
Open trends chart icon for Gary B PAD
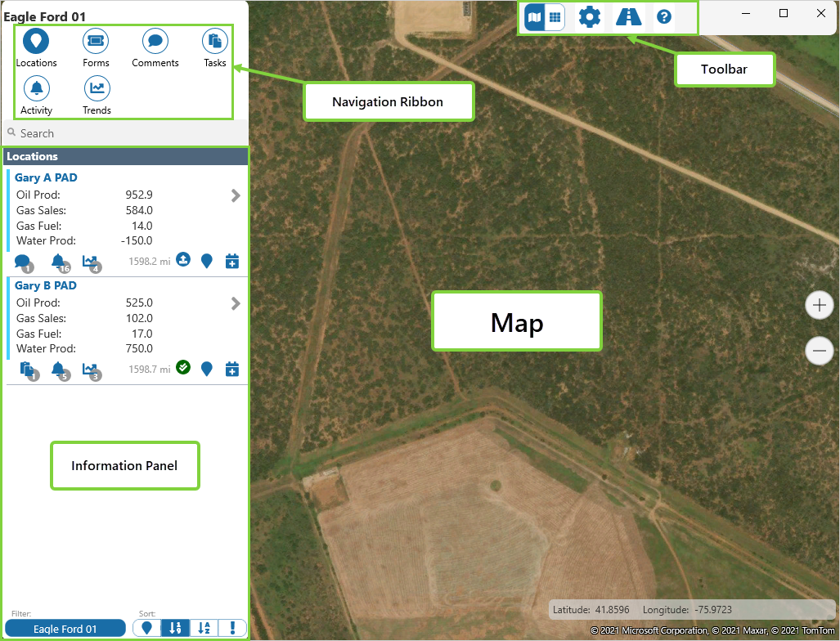(92, 370)
